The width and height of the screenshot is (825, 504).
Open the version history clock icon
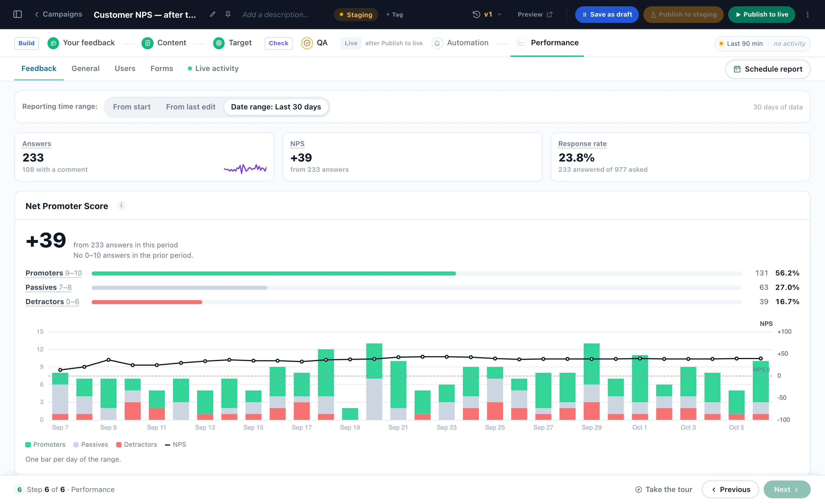pyautogui.click(x=476, y=14)
